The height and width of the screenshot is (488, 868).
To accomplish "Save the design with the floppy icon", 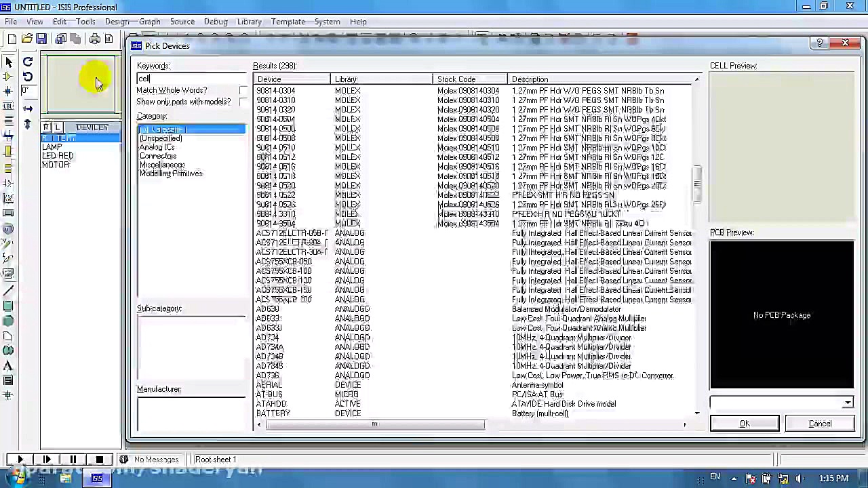I will (x=41, y=39).
